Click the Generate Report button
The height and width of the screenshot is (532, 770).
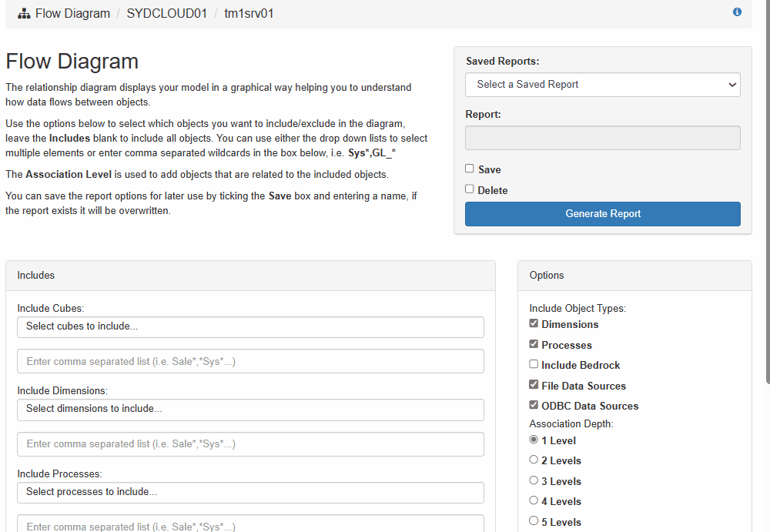[x=602, y=214]
